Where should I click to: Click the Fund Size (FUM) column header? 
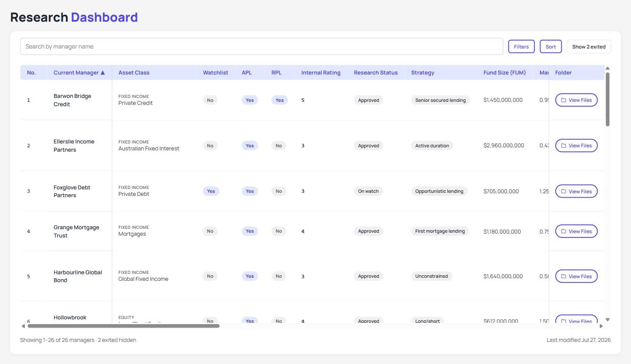pos(504,72)
